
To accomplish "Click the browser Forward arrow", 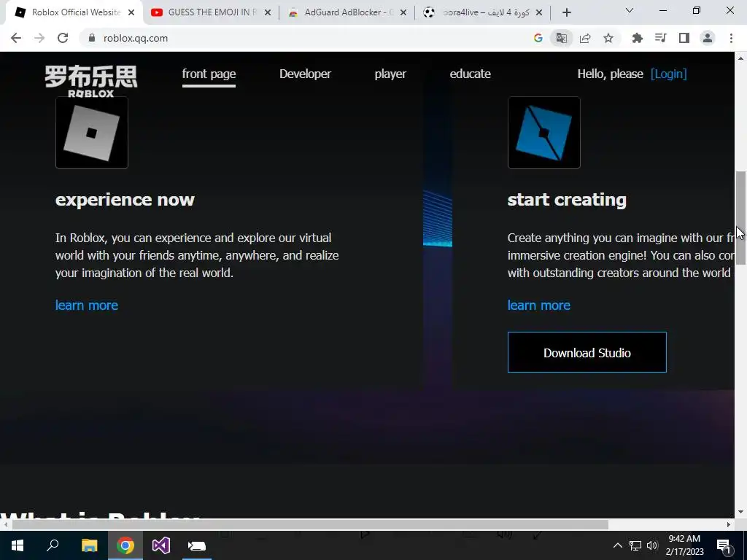I will pos(39,38).
